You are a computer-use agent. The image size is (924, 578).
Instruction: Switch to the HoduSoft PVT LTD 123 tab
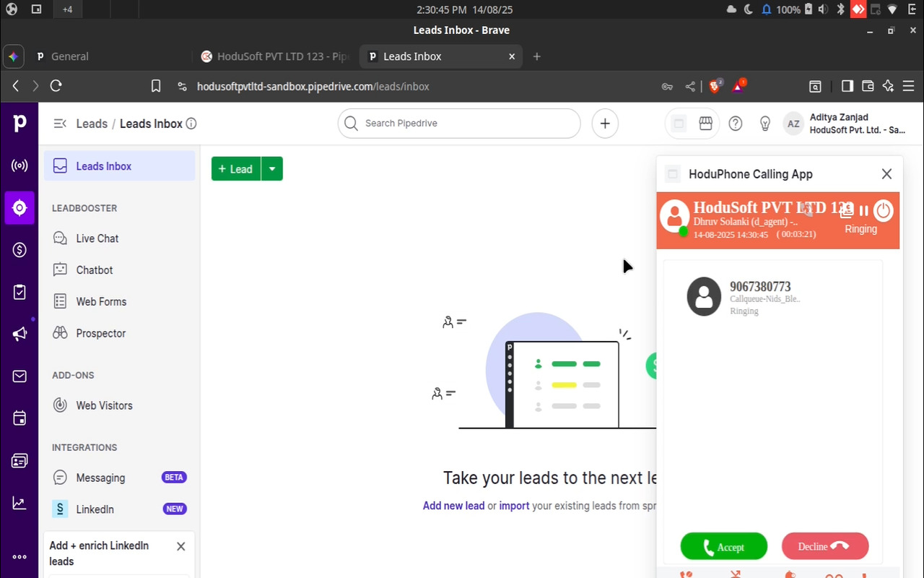pyautogui.click(x=274, y=56)
